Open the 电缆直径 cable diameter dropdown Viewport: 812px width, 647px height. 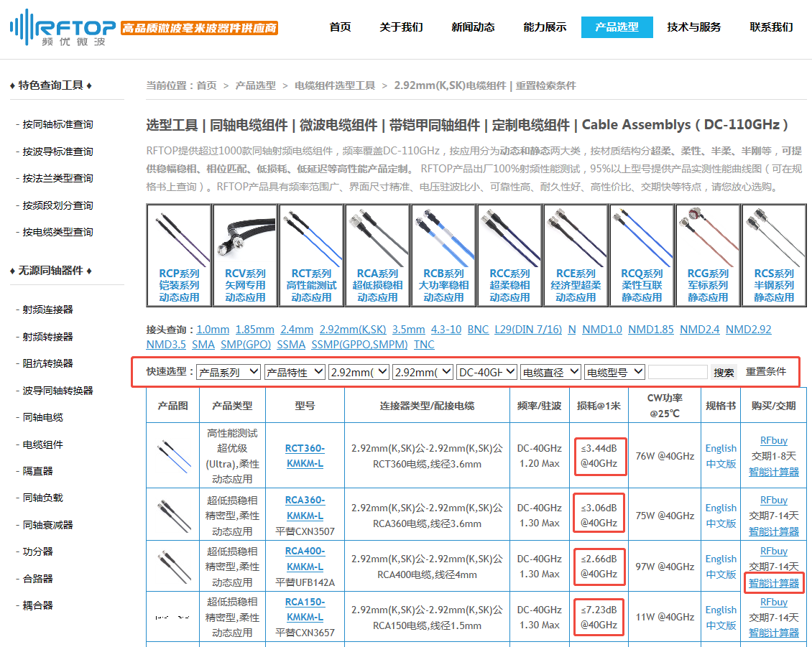550,371
